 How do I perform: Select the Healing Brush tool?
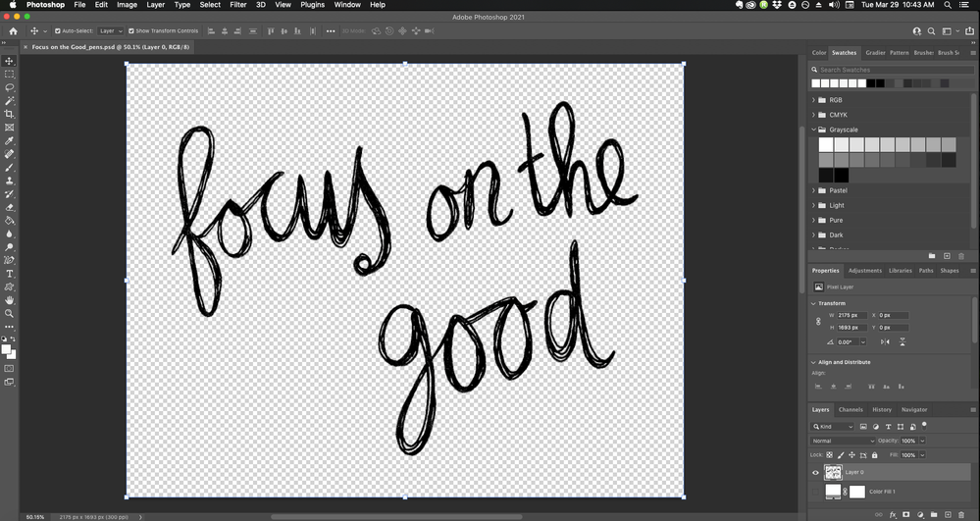point(10,154)
